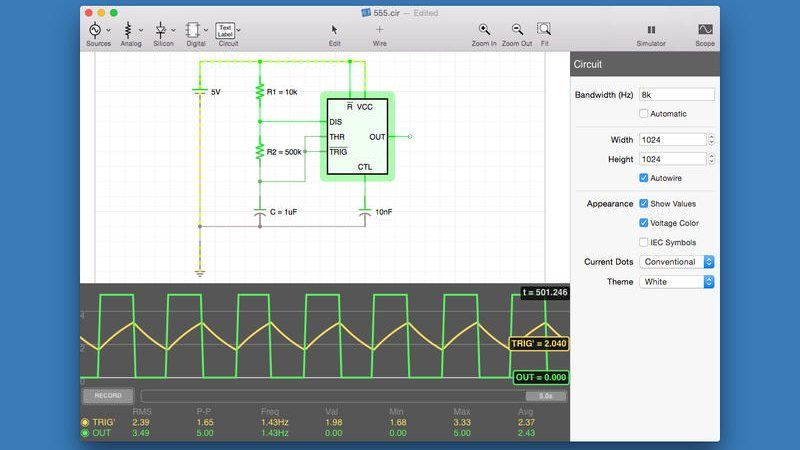Toggle the Voltage Color checkbox

tap(644, 223)
